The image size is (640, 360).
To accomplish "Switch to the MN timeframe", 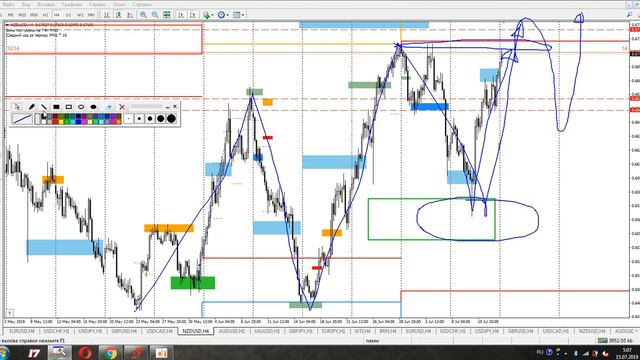I will (91, 15).
